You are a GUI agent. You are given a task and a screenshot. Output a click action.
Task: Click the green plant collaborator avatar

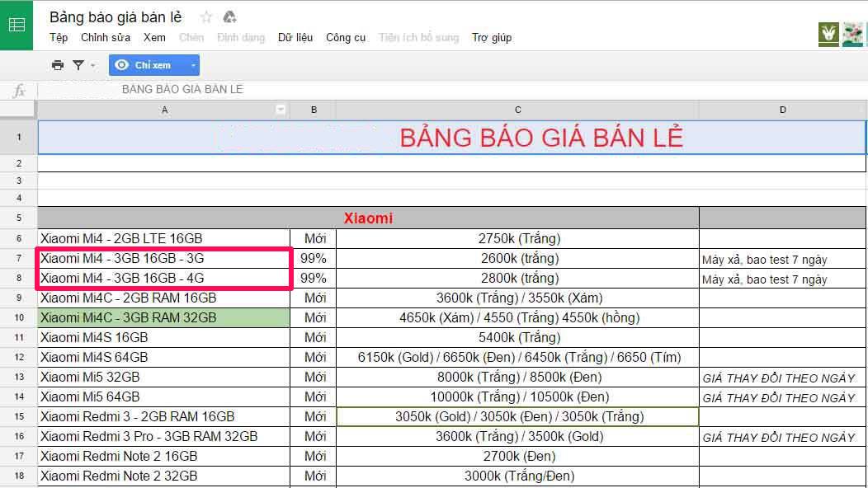click(828, 35)
